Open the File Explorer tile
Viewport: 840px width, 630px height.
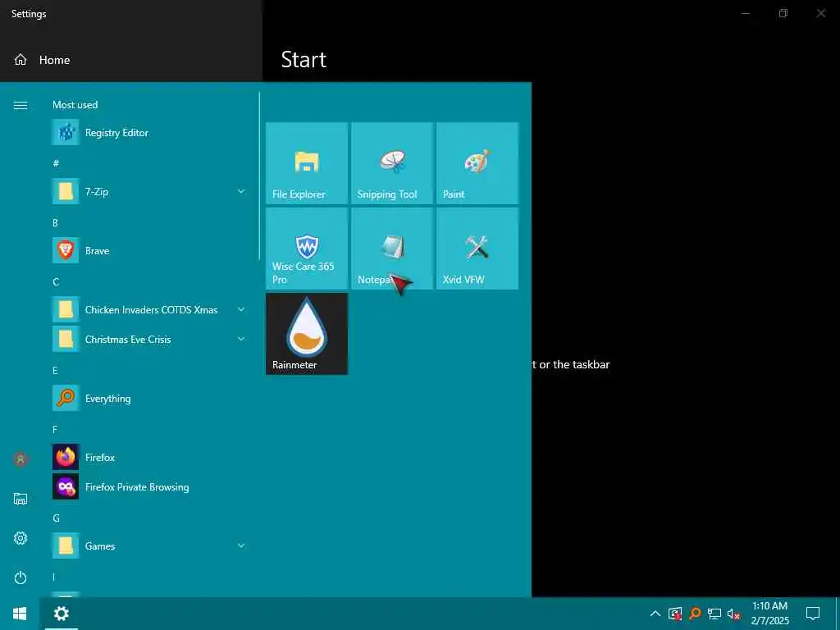[307, 163]
